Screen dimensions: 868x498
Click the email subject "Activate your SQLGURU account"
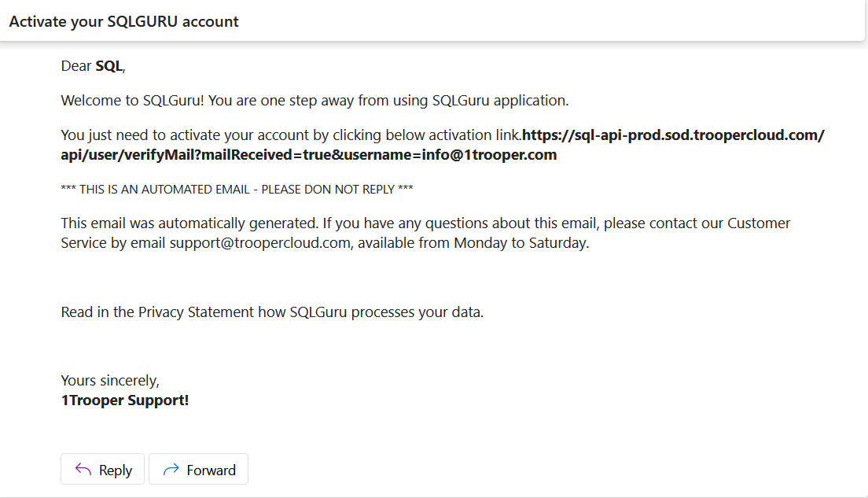[x=124, y=21]
